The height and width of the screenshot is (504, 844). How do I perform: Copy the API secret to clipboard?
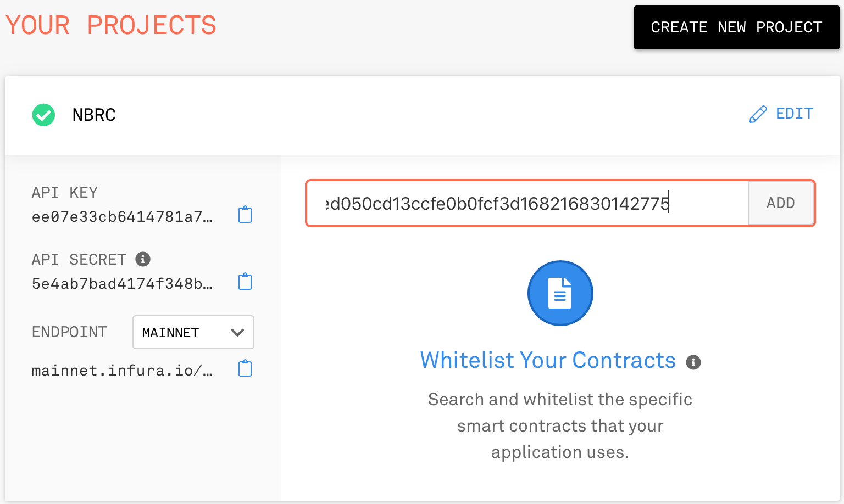pos(245,282)
